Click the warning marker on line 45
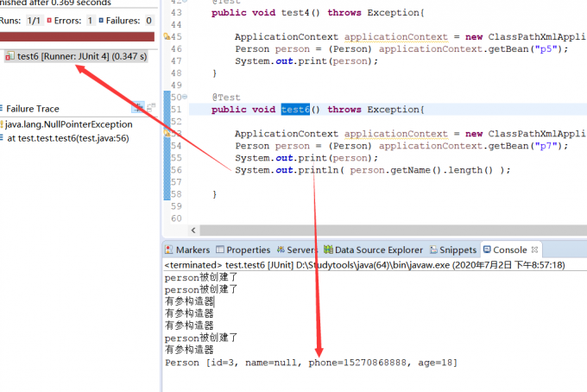The height and width of the screenshot is (392, 587). (167, 36)
